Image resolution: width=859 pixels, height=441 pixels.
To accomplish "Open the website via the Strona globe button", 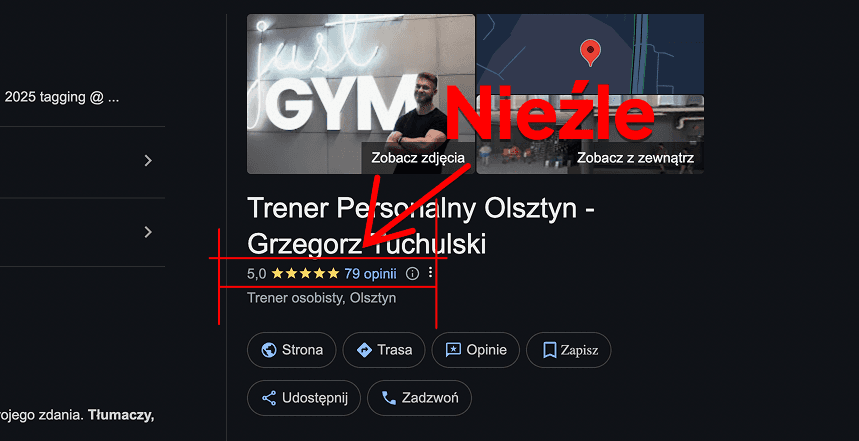I will 291,350.
